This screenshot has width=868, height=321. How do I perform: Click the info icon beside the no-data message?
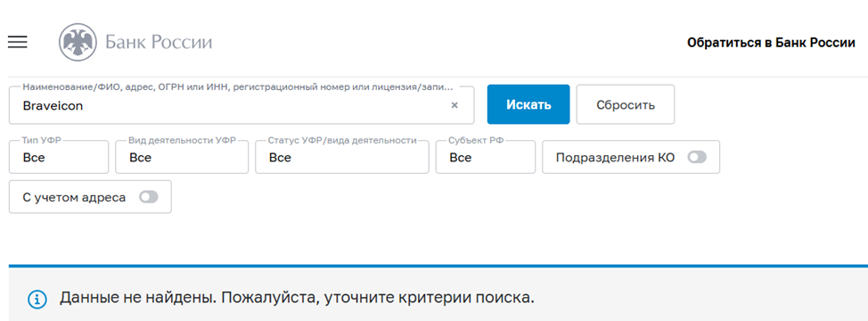point(37,299)
